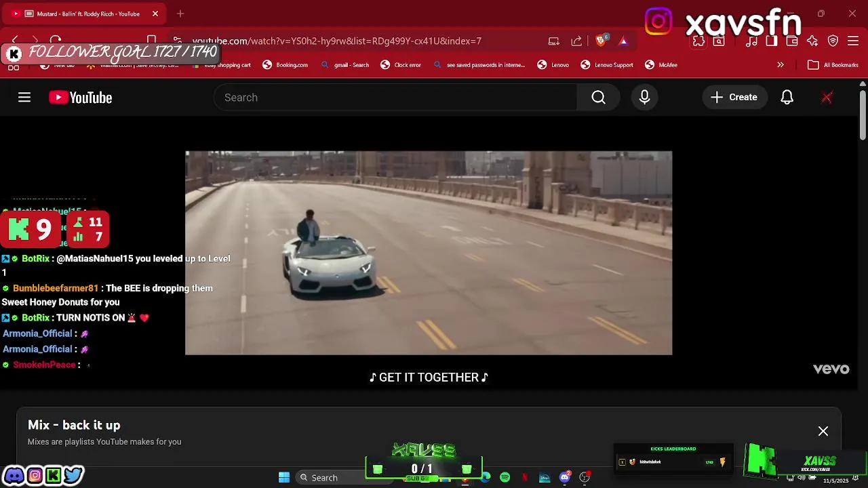Open the 'gmail - Search' bookmark

coord(345,65)
